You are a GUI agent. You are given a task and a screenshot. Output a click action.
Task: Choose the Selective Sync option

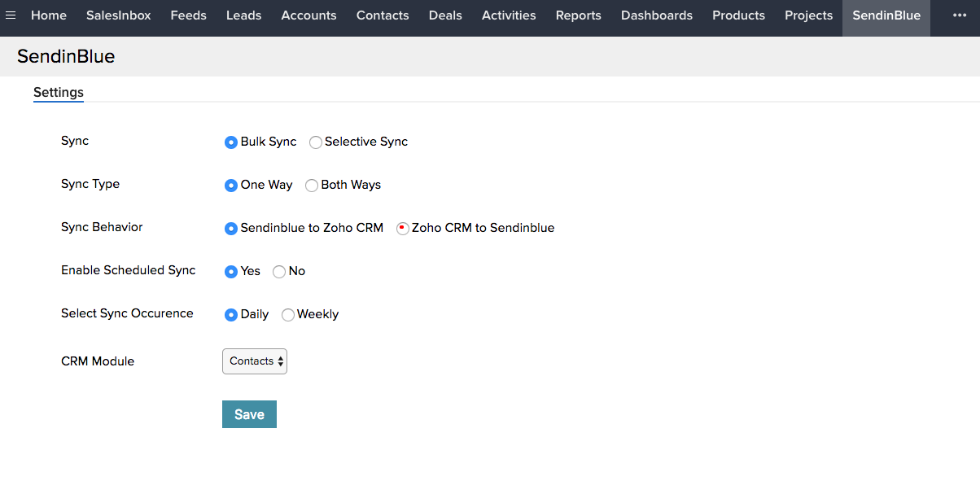click(316, 142)
